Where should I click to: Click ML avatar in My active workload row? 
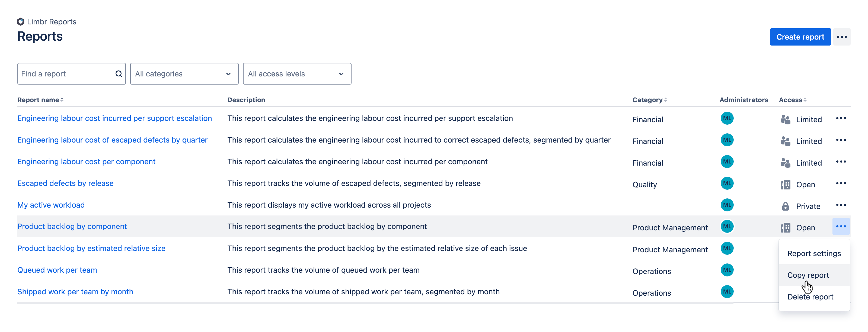point(727,205)
